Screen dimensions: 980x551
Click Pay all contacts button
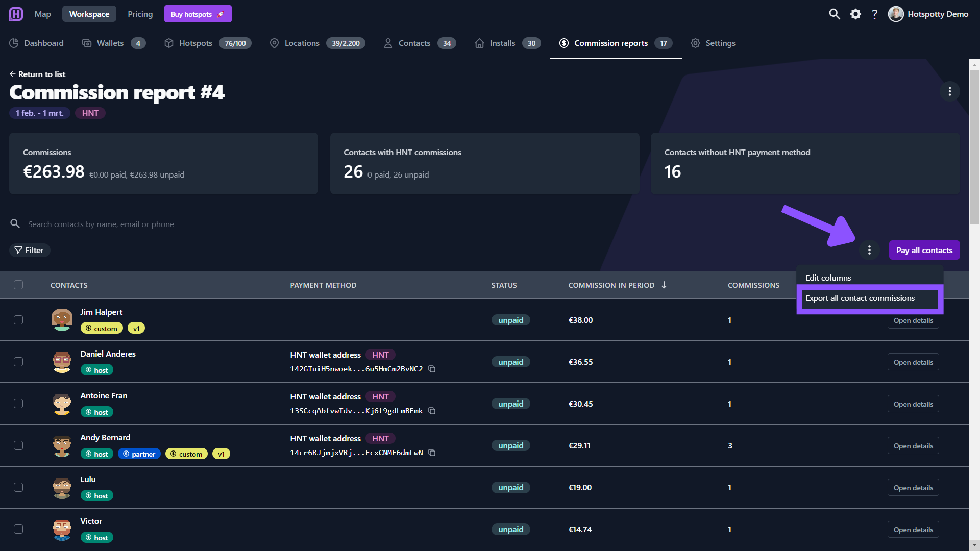[x=924, y=250]
